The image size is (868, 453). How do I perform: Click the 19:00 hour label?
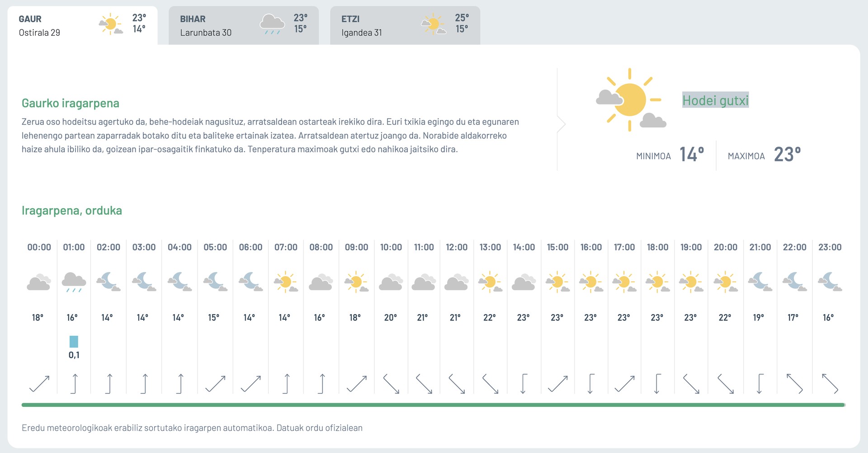691,247
